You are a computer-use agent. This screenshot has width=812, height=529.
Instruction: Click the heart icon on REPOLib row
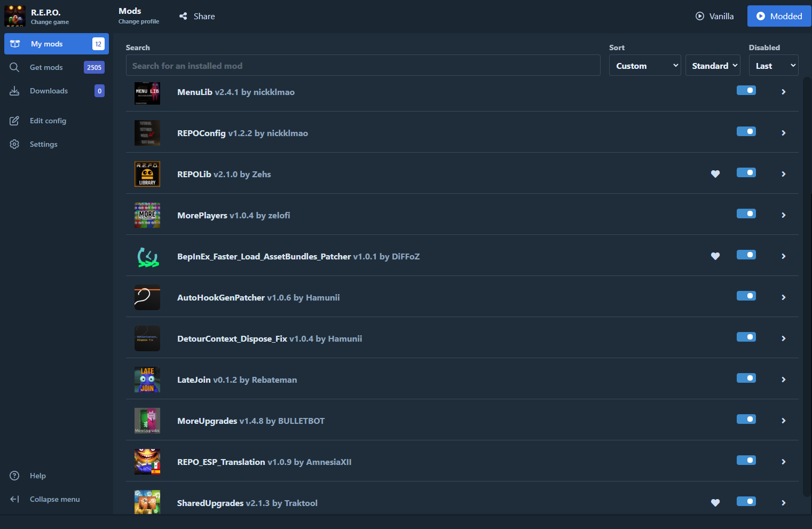(x=715, y=174)
